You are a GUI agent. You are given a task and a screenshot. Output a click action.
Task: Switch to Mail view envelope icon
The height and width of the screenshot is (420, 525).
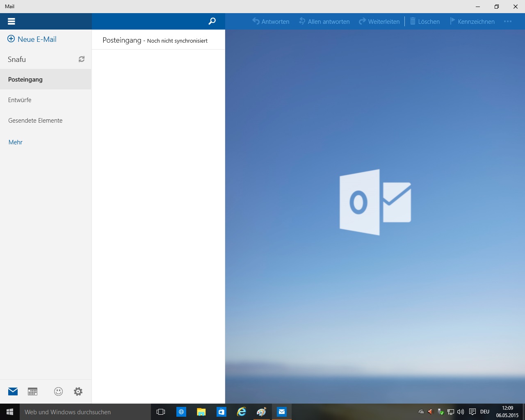tap(13, 391)
